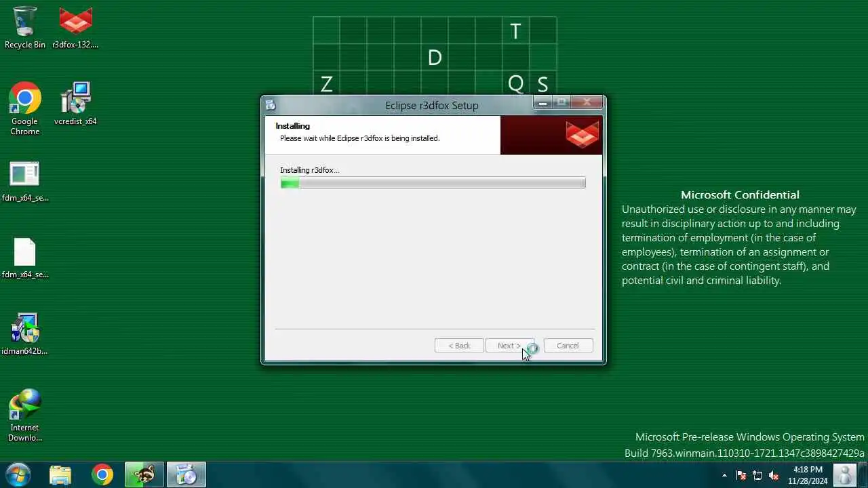868x488 pixels.
Task: Open the network status tray icon
Action: 757,475
